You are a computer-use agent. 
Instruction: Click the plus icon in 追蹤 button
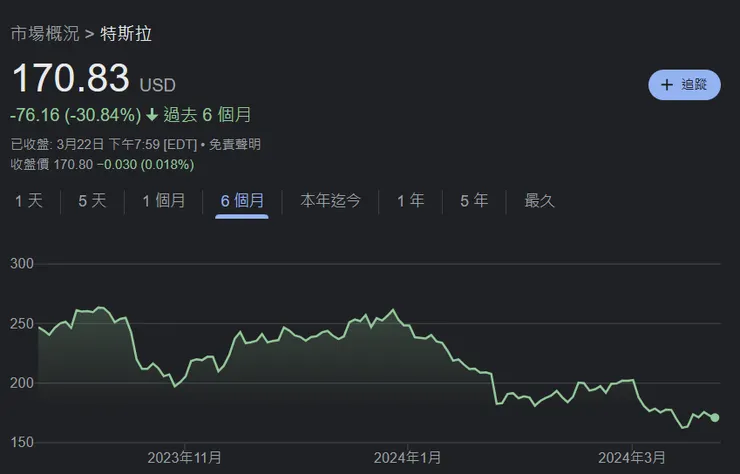point(667,85)
